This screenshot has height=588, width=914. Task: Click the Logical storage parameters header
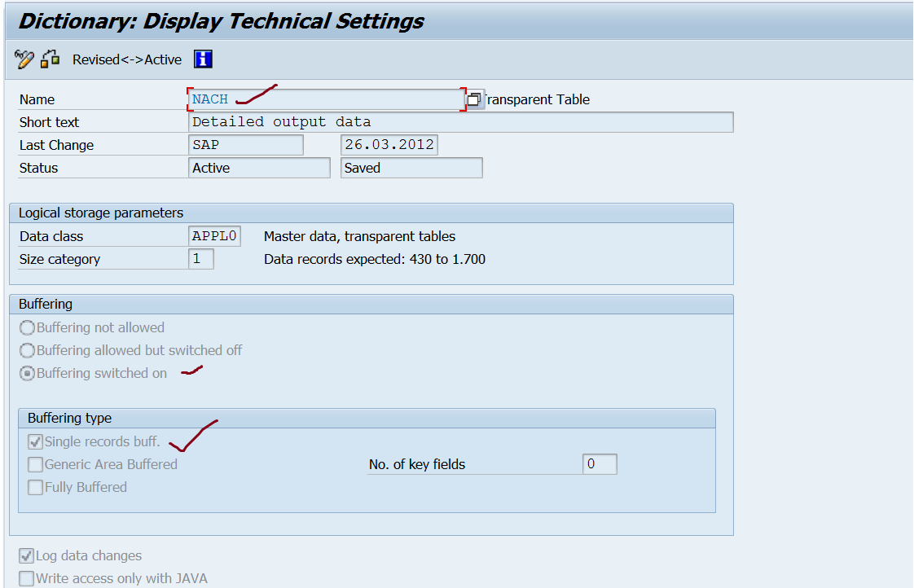[371, 213]
